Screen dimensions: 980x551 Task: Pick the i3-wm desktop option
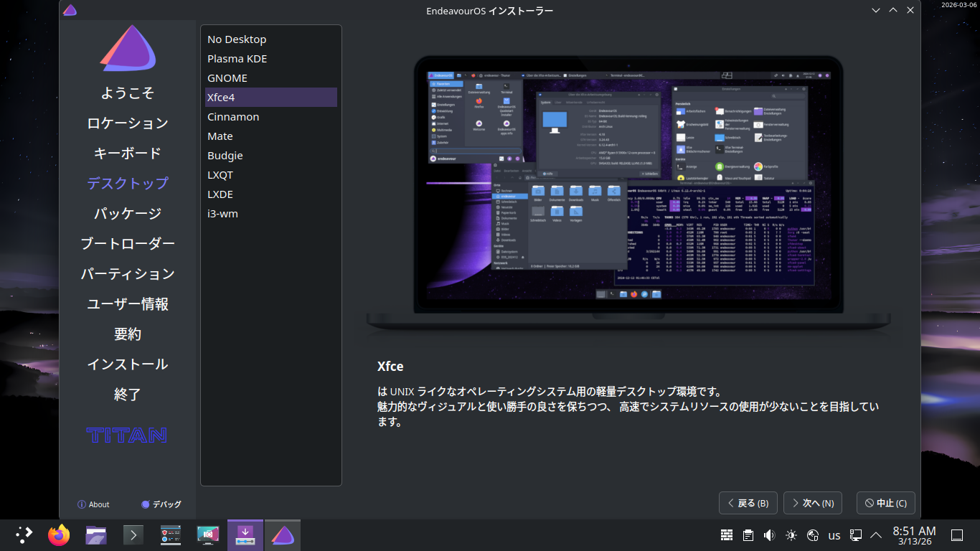click(x=222, y=214)
